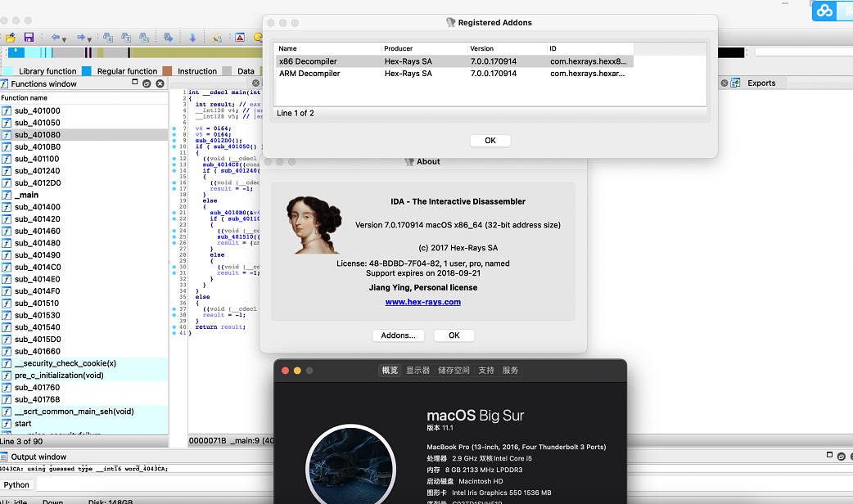Click OK in Registered Addons dialog
Screen dimensions: 853x504
[490, 140]
